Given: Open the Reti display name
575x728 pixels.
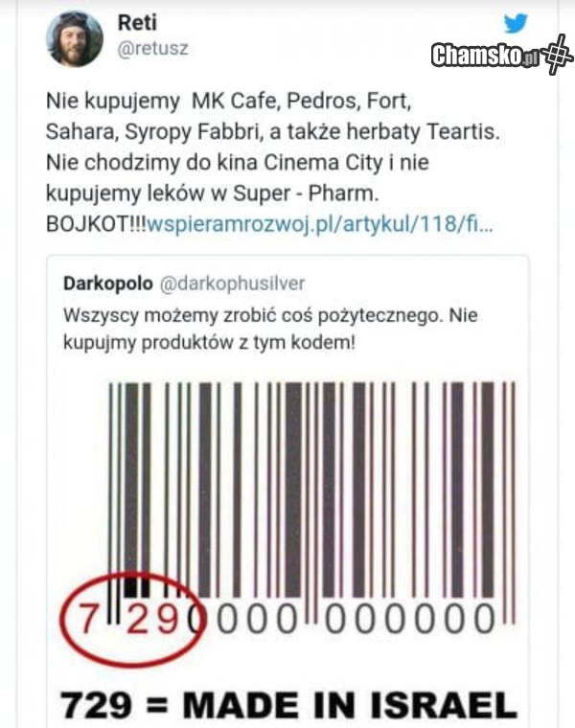Looking at the screenshot, I should click(x=137, y=22).
